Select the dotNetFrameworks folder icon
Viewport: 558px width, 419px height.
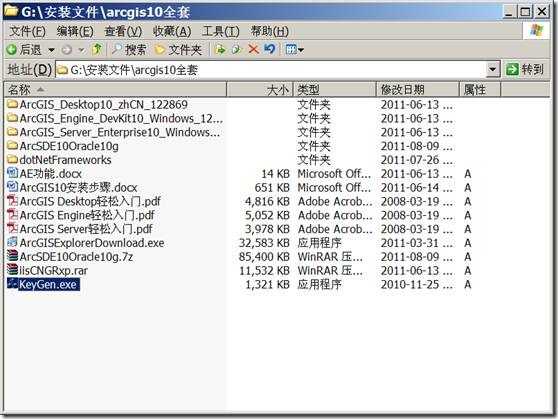(12, 159)
